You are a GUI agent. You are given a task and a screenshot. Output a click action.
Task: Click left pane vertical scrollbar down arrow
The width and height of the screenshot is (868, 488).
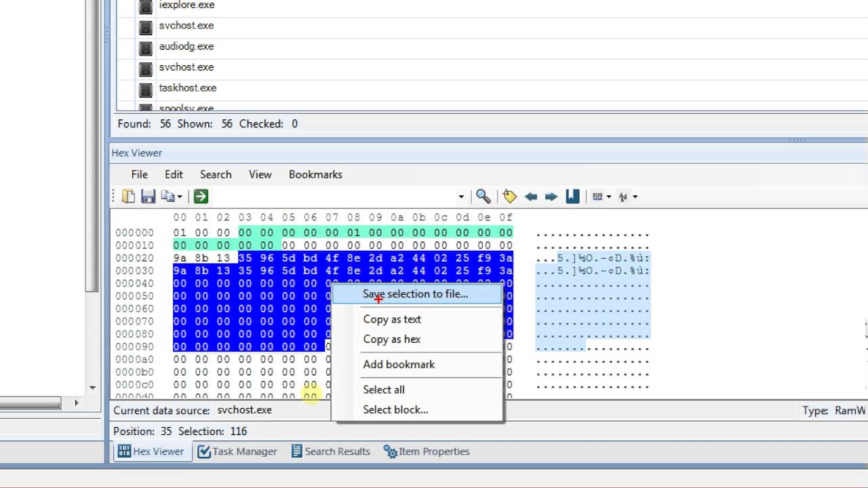[93, 388]
